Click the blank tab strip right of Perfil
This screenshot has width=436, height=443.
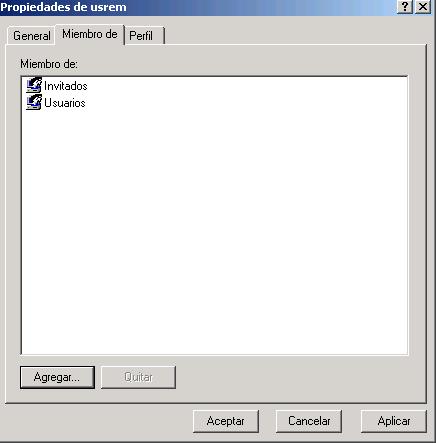[295, 33]
